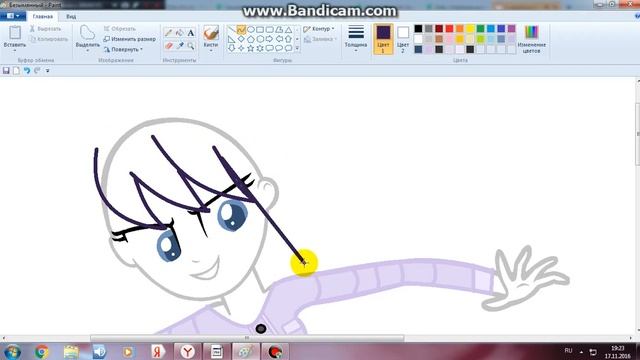Select the straight Line shape
Screen dimensions: 640x360
(x=231, y=30)
